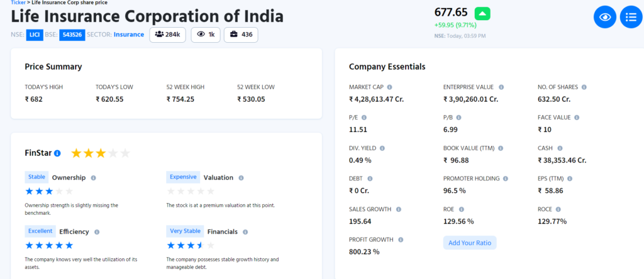This screenshot has height=279, width=644.
Task: Select the ₹ 682 today's high value
Action: [x=34, y=99]
